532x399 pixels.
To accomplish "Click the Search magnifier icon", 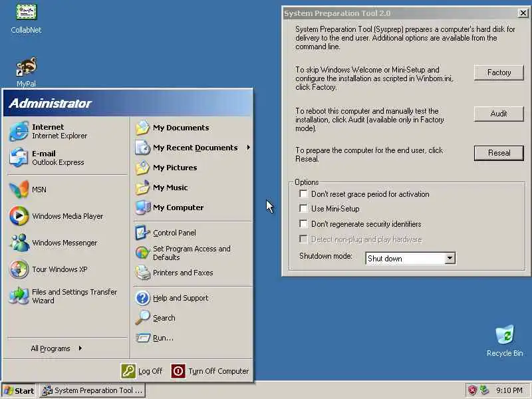I will coord(142,318).
